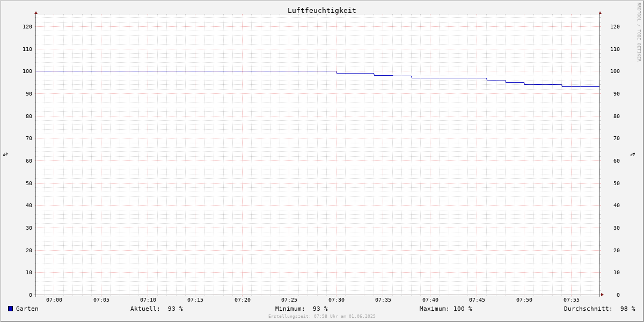Select the Minimum: 93 % value
644x322 pixels.
click(x=302, y=309)
